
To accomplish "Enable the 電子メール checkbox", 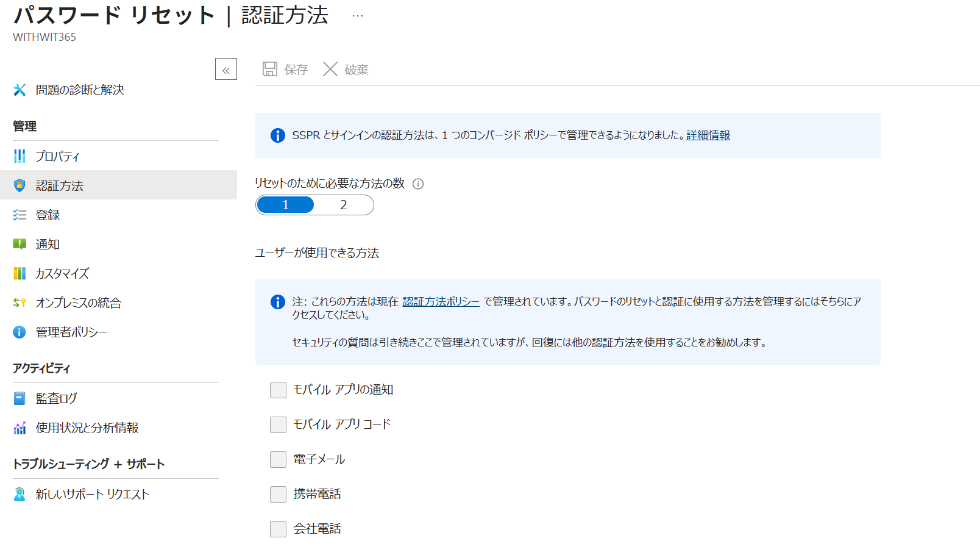I will pos(278,459).
